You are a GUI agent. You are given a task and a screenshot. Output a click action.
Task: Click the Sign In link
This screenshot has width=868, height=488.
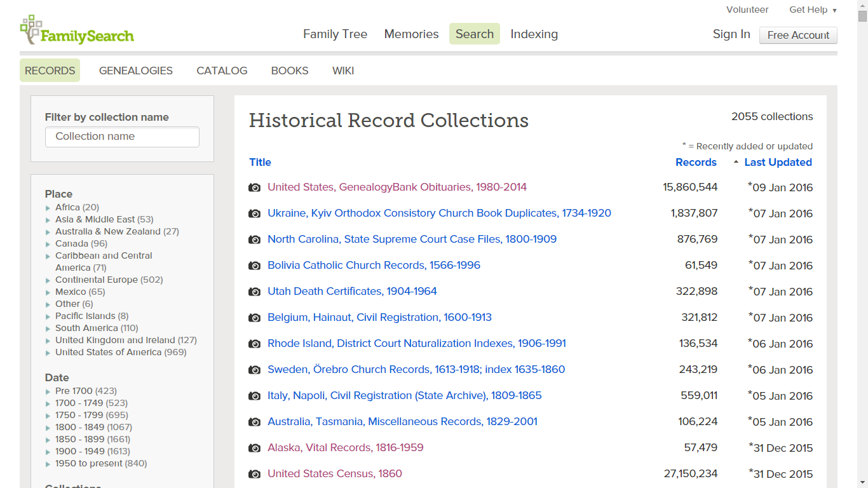[731, 34]
